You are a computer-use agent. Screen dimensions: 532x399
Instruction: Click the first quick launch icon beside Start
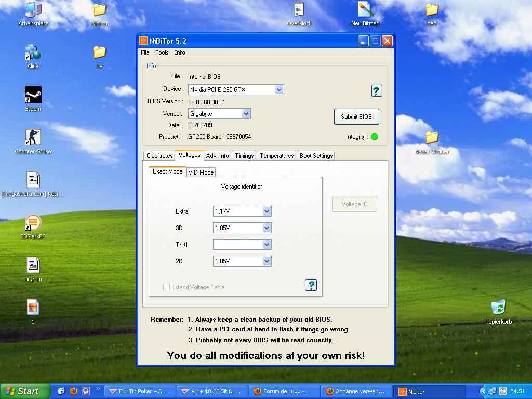(61, 391)
